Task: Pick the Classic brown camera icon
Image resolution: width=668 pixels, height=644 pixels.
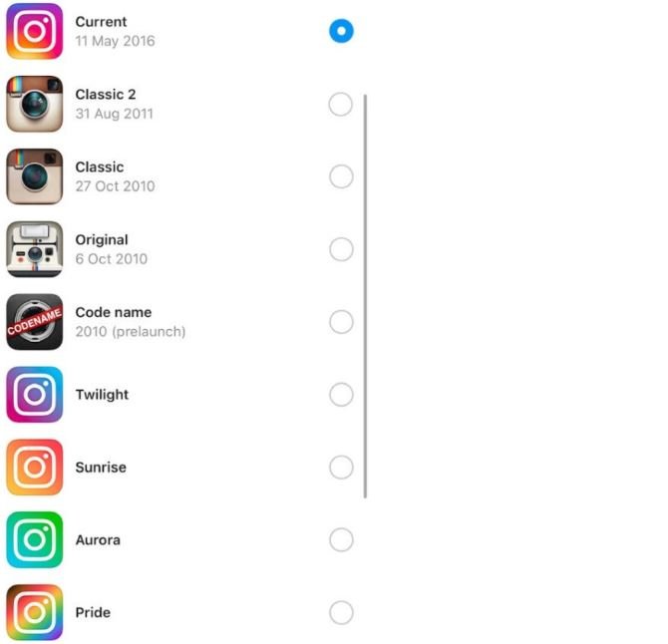Action: tap(35, 176)
